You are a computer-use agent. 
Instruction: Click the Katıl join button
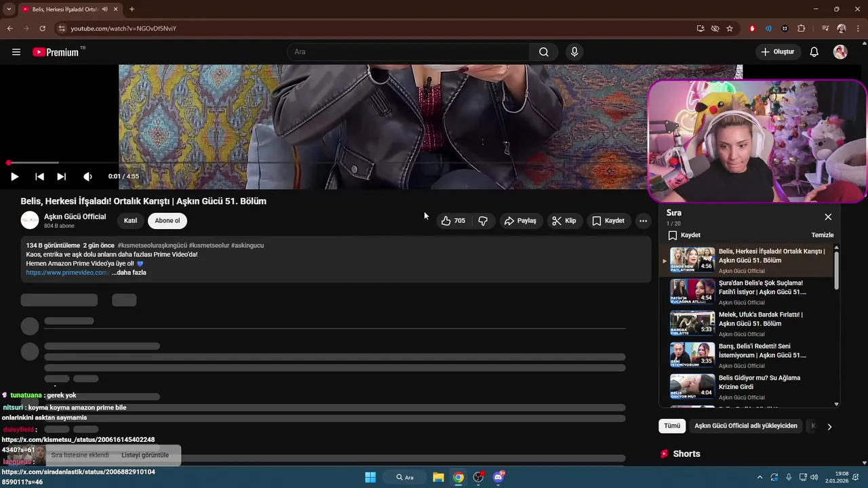130,221
